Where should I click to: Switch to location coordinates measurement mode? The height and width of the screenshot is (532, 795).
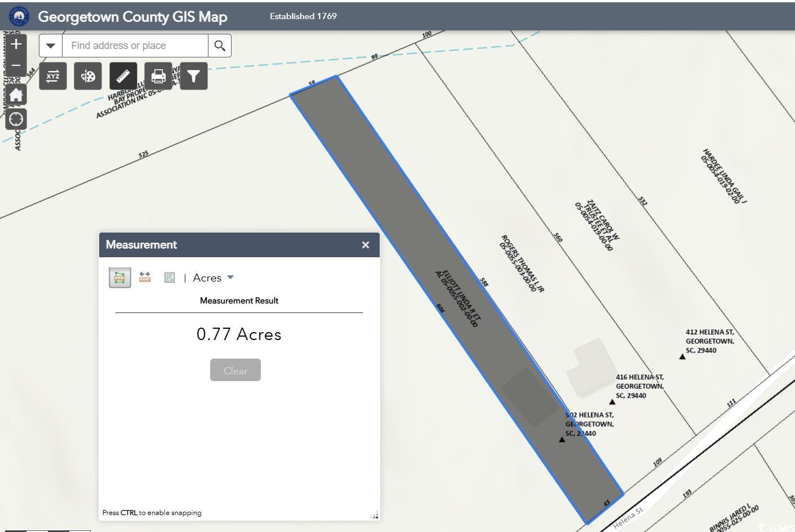point(169,278)
